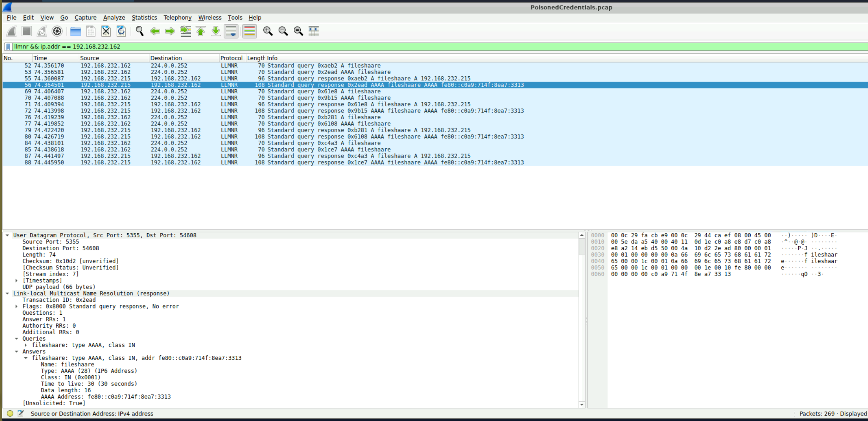Image resolution: width=868 pixels, height=421 pixels.
Task: Zoom in packet text icon
Action: tap(268, 31)
